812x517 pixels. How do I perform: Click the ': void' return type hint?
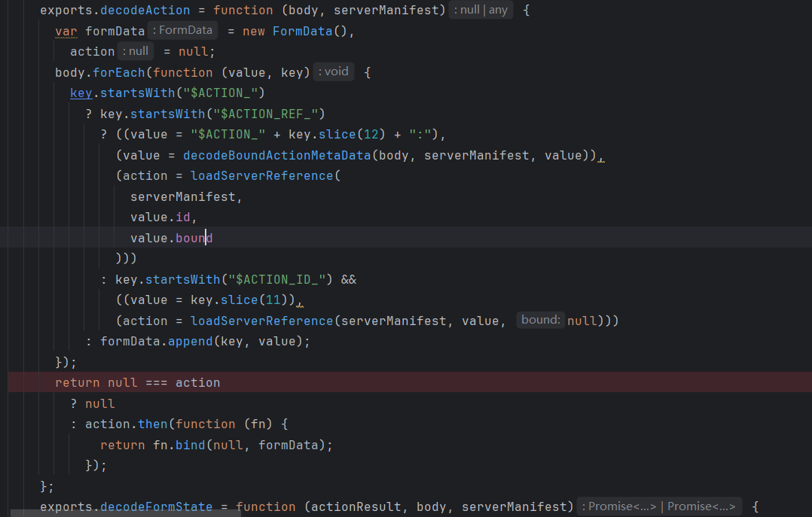click(334, 71)
